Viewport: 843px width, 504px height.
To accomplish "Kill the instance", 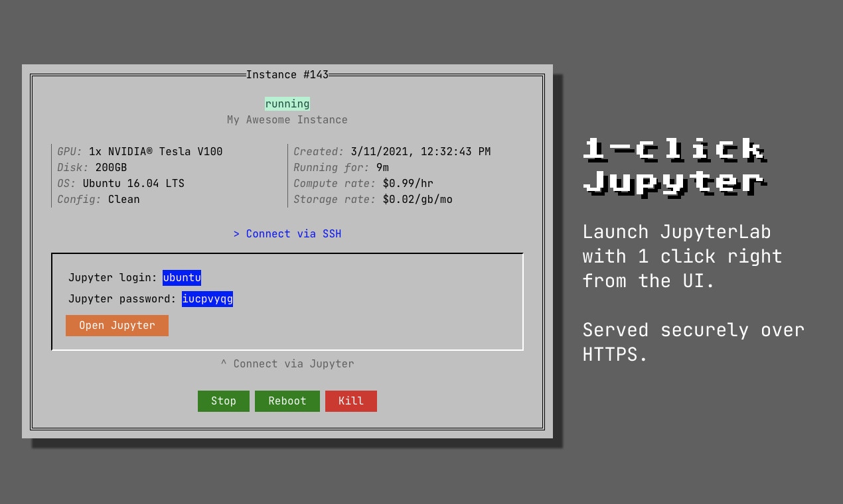I will pyautogui.click(x=350, y=401).
